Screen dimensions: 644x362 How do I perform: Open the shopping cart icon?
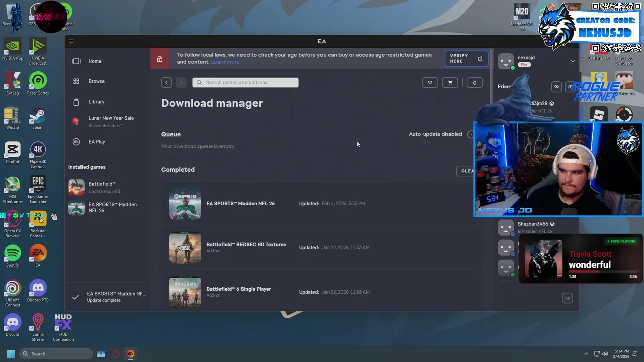(x=450, y=83)
